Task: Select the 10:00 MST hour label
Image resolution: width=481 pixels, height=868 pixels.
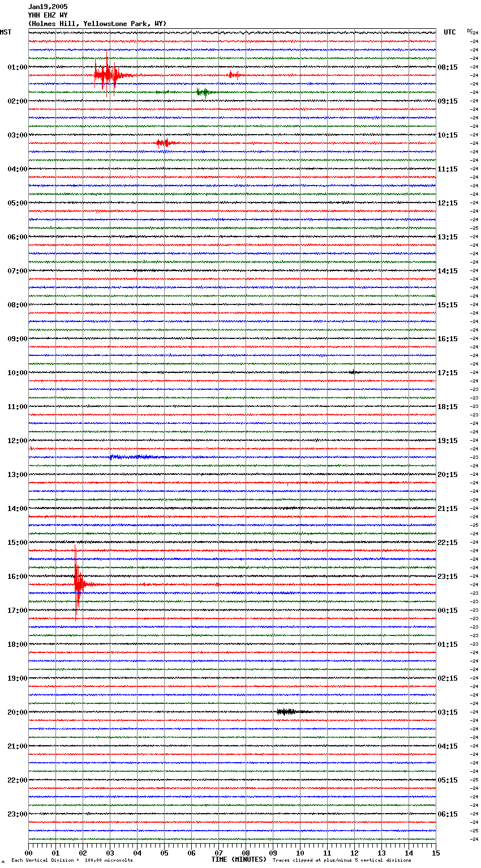Action: [18, 373]
